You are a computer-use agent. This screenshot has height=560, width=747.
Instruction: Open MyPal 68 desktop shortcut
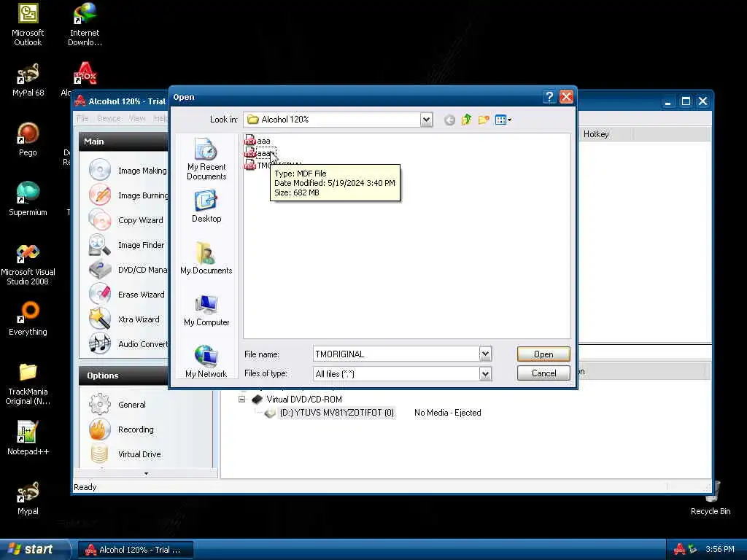28,80
